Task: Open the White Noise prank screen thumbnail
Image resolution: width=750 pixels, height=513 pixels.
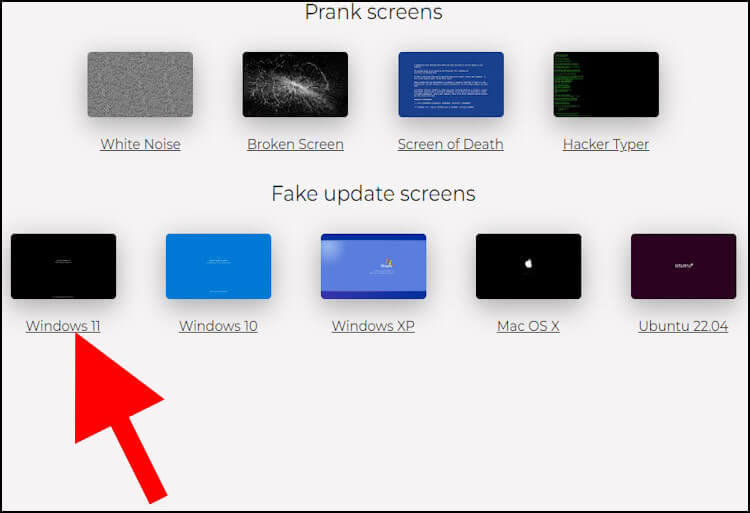Action: (140, 84)
